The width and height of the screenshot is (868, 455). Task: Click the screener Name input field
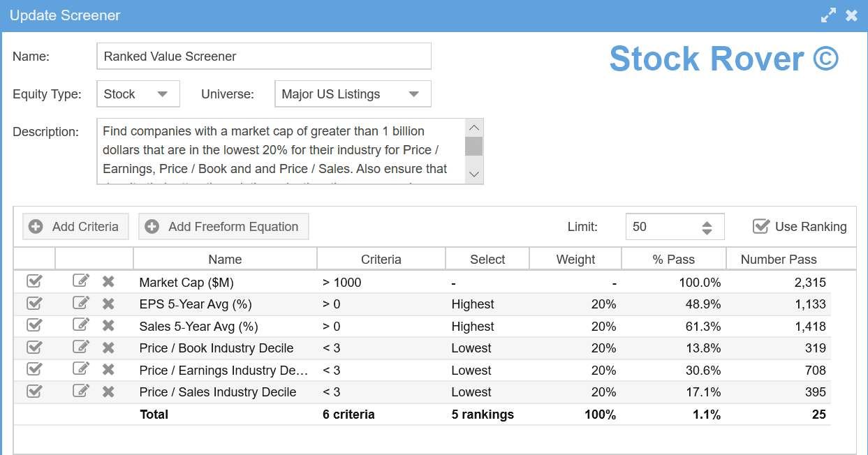(x=263, y=57)
